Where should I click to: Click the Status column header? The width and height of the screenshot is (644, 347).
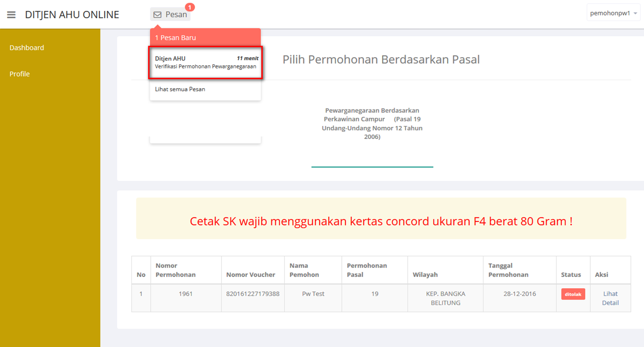click(x=570, y=274)
